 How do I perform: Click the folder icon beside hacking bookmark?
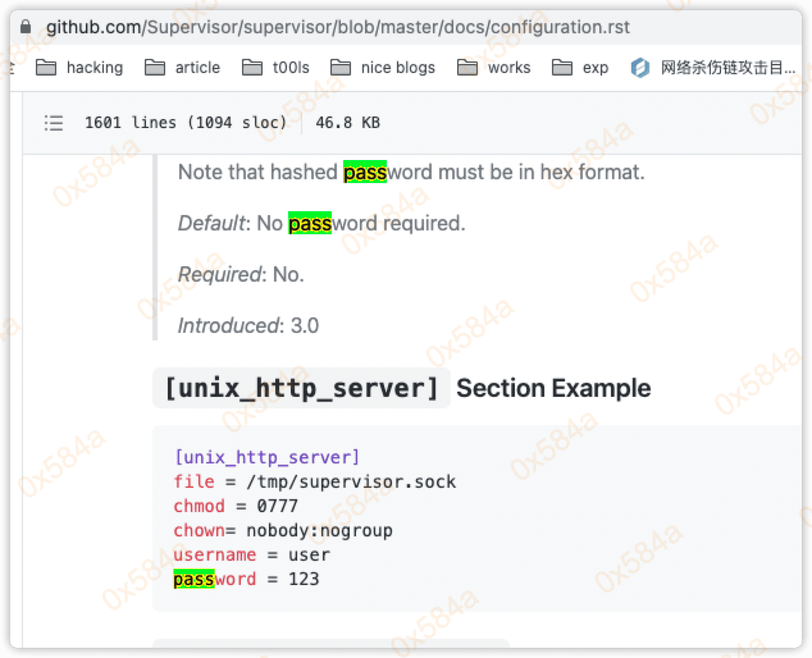(x=46, y=67)
